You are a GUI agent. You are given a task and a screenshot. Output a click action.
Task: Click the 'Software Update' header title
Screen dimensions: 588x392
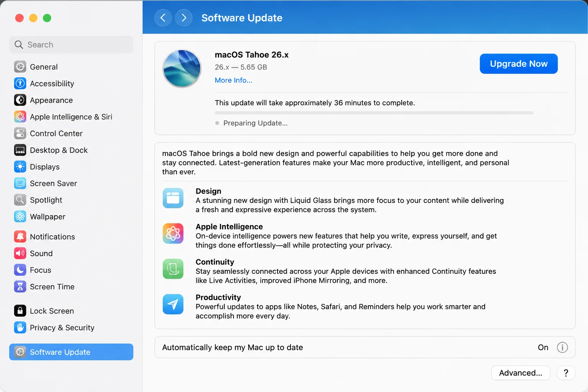coord(242,18)
